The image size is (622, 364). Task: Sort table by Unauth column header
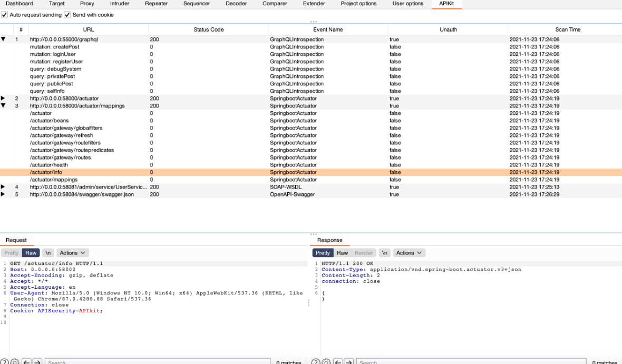448,29
